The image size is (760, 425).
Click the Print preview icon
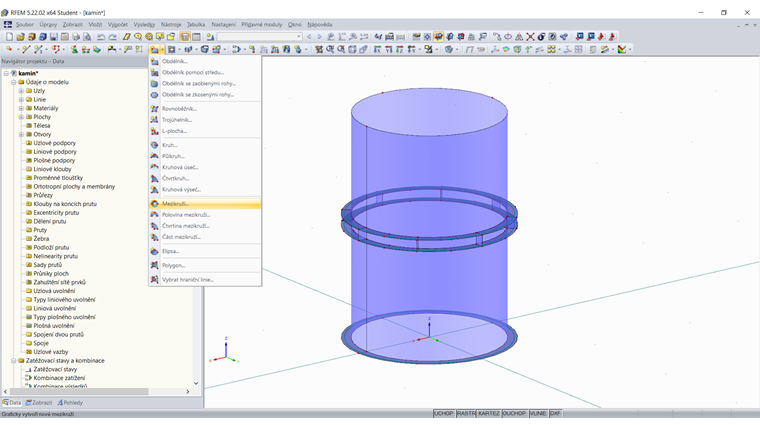[87, 37]
